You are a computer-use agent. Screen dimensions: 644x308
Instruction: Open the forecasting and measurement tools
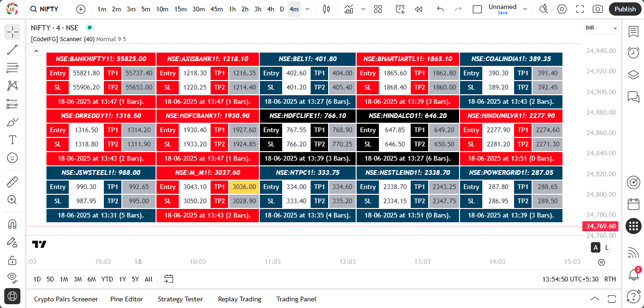[12, 104]
